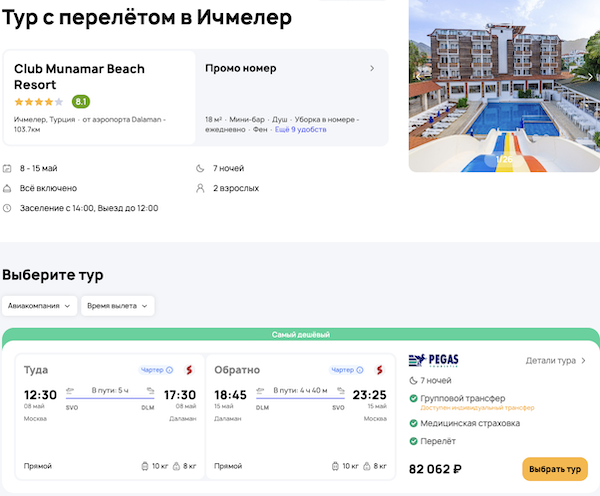Click the clock icon beside Заселение с 14:00

tap(8, 208)
